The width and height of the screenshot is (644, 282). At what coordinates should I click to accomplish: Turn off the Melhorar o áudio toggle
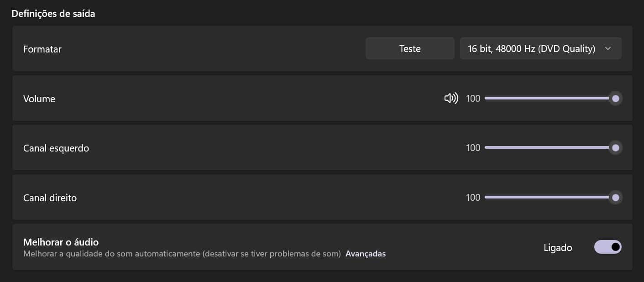coord(607,247)
